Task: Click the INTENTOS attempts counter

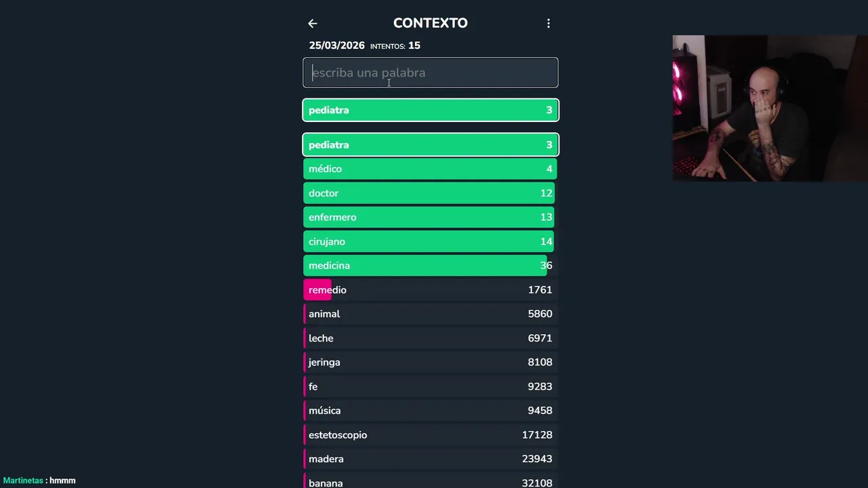Action: tap(395, 46)
